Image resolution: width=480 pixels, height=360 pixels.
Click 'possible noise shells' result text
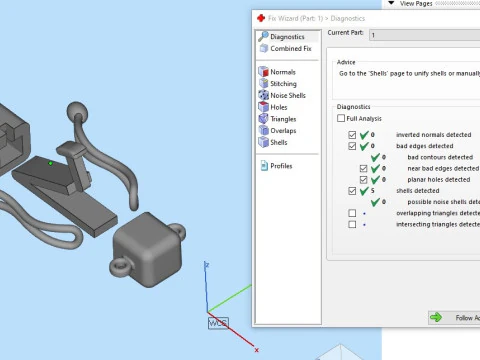(443, 202)
